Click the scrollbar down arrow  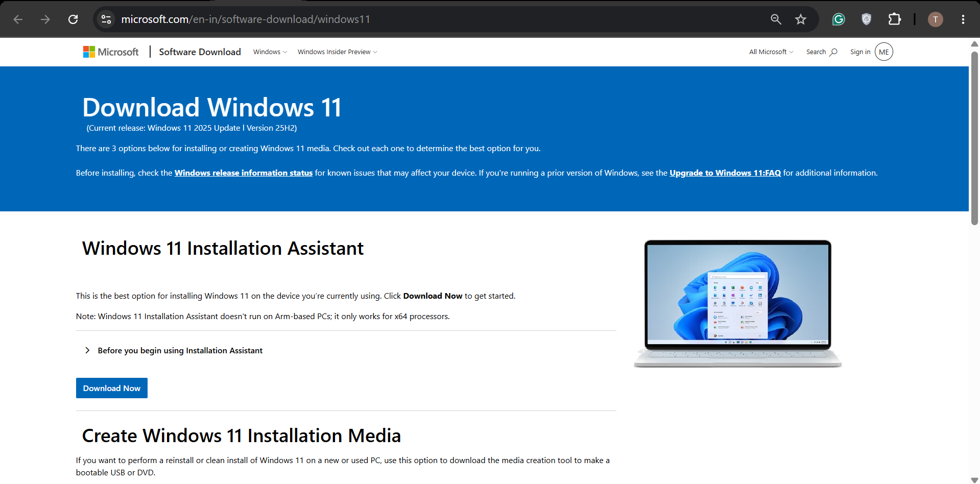tap(974, 480)
